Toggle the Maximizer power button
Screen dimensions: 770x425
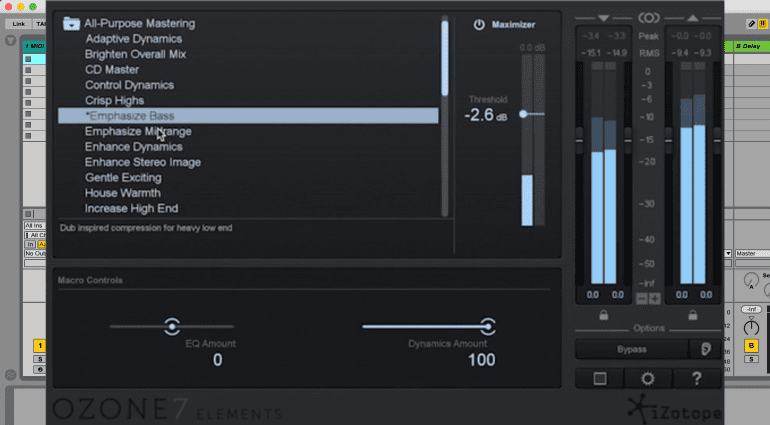click(479, 24)
